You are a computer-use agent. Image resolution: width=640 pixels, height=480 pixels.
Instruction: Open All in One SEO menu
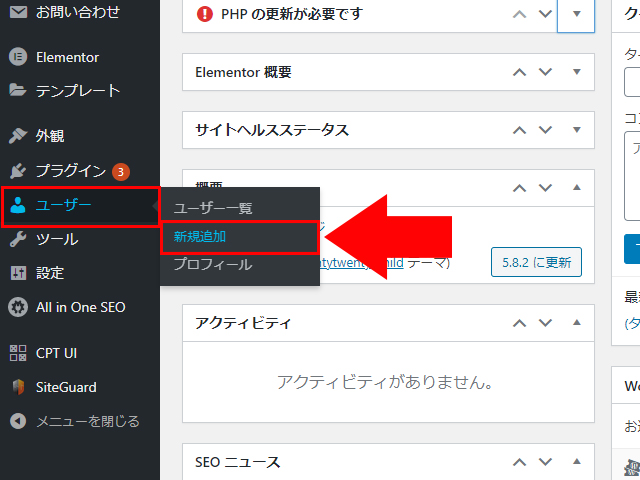pyautogui.click(x=80, y=307)
